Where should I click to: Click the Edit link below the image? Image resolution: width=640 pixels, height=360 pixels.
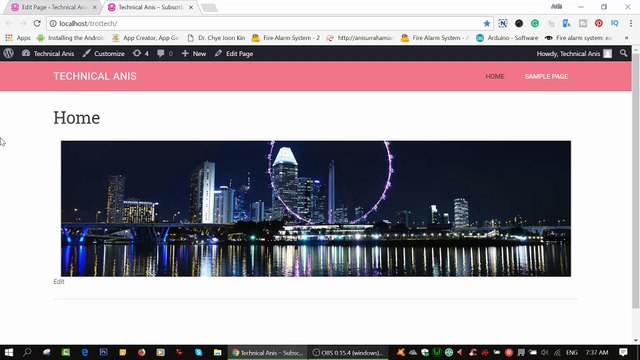coord(59,282)
